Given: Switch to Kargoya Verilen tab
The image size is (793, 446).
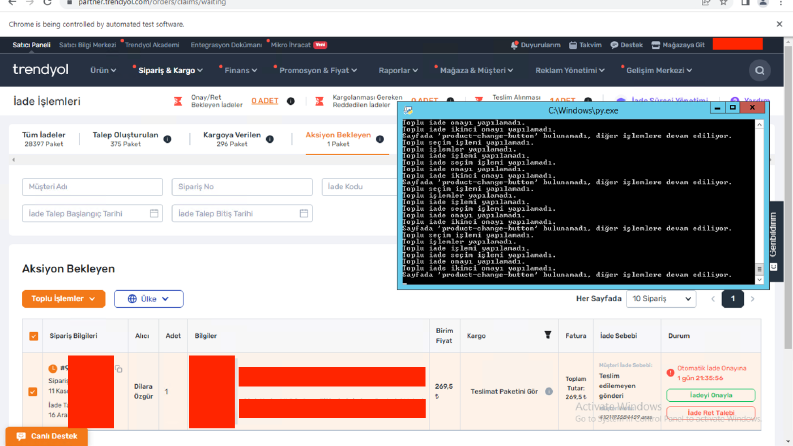Looking at the screenshot, I should coord(232,139).
